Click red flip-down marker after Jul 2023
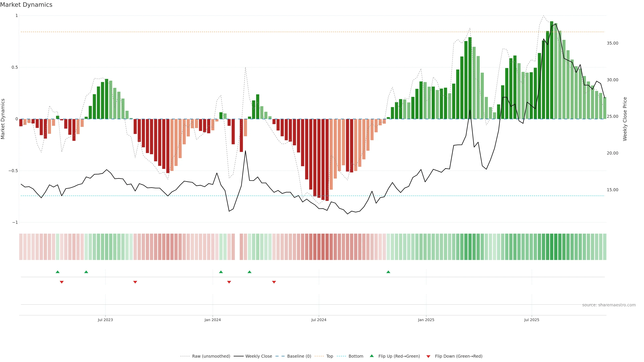This screenshot has width=644, height=362. pyautogui.click(x=135, y=282)
